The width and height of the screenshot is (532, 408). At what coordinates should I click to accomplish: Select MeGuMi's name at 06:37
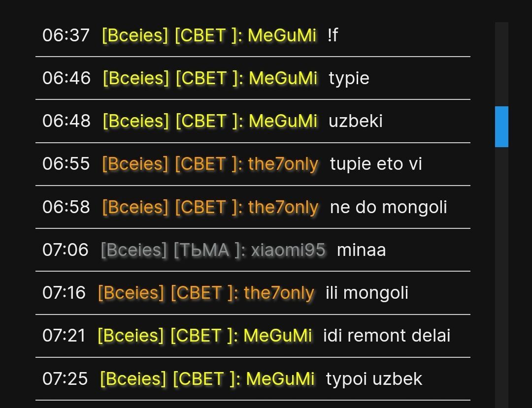coord(282,35)
